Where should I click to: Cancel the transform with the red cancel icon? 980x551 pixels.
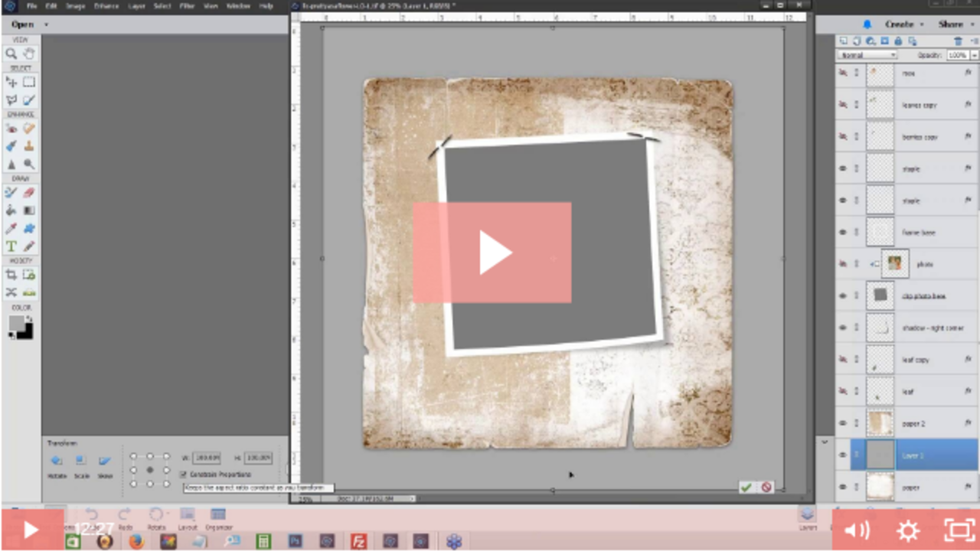click(765, 487)
